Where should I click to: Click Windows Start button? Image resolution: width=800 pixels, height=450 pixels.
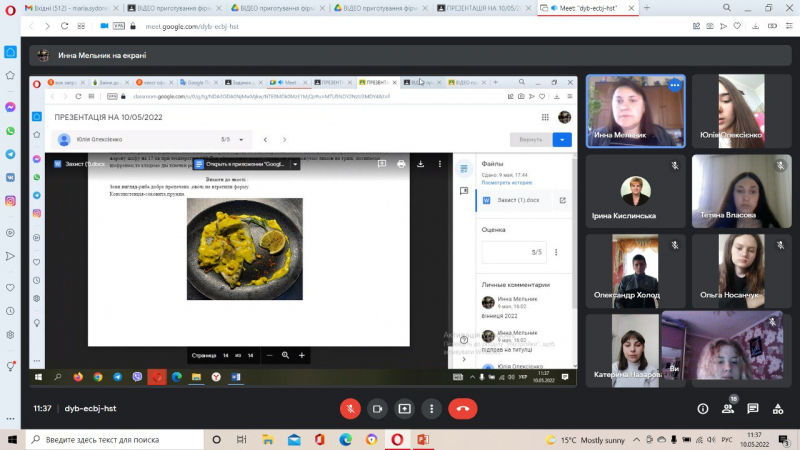click(x=12, y=439)
